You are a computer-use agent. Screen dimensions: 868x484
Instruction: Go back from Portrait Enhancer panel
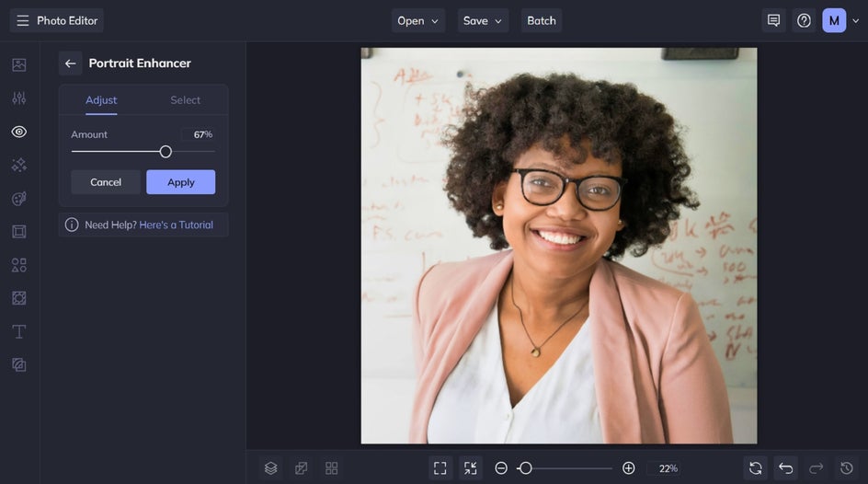coord(70,63)
